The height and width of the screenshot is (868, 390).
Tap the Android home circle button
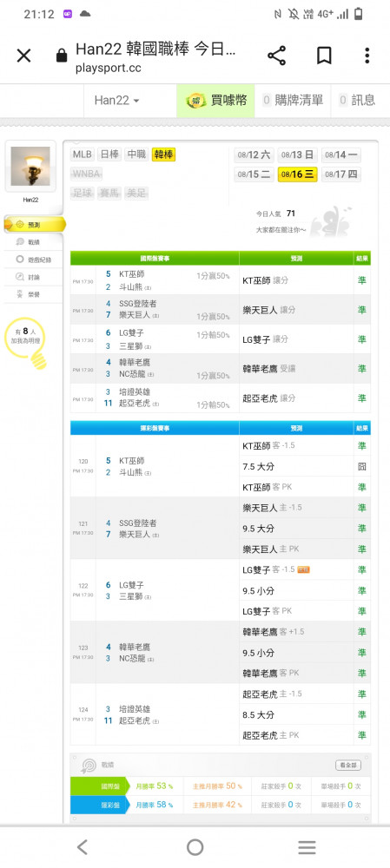pos(195,847)
